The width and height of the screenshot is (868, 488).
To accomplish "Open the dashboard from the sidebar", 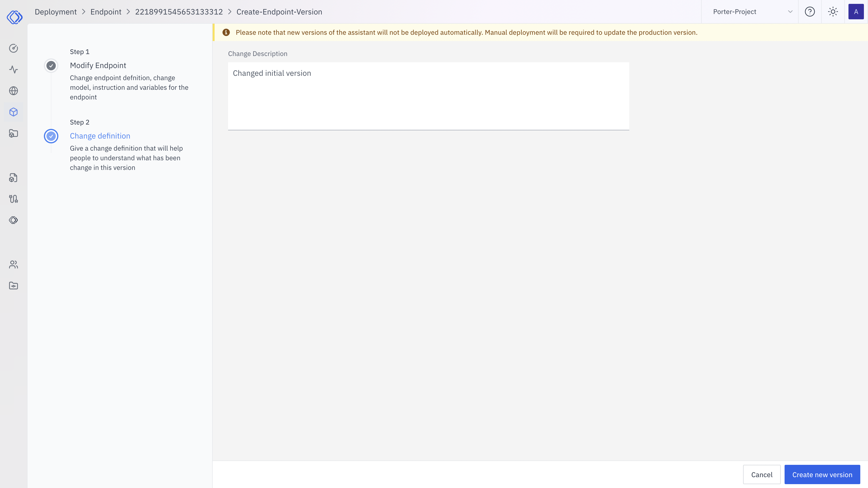I will [14, 48].
